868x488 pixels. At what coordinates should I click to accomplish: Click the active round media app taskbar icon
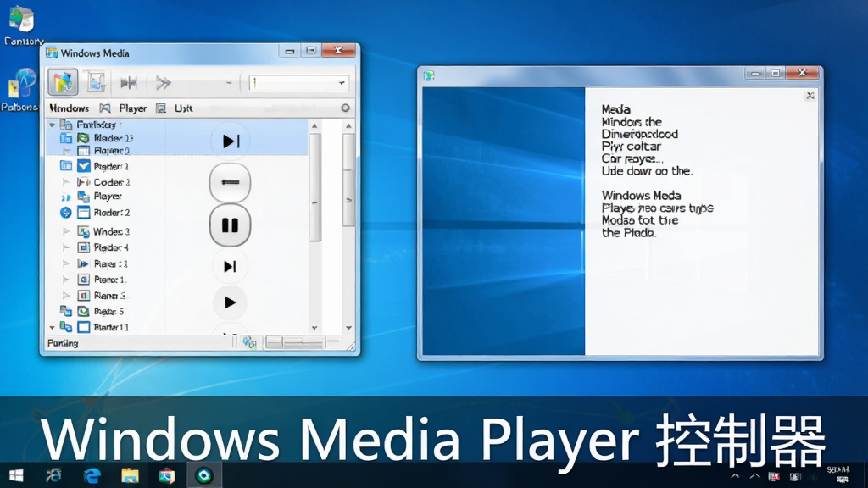(x=203, y=475)
